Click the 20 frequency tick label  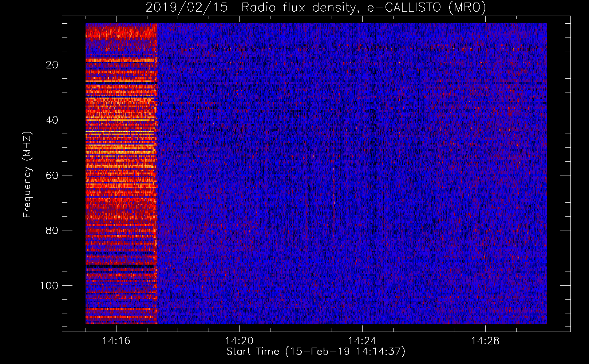pos(52,65)
